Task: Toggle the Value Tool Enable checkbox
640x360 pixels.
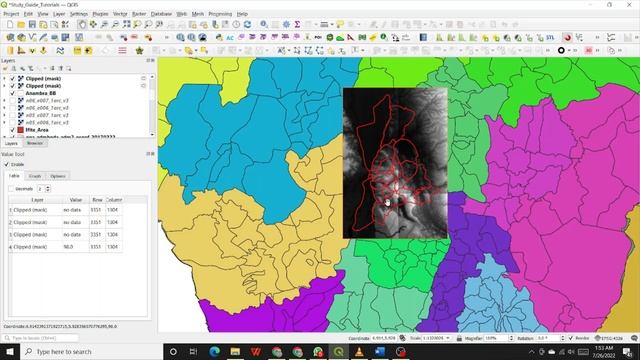Action: [7, 164]
